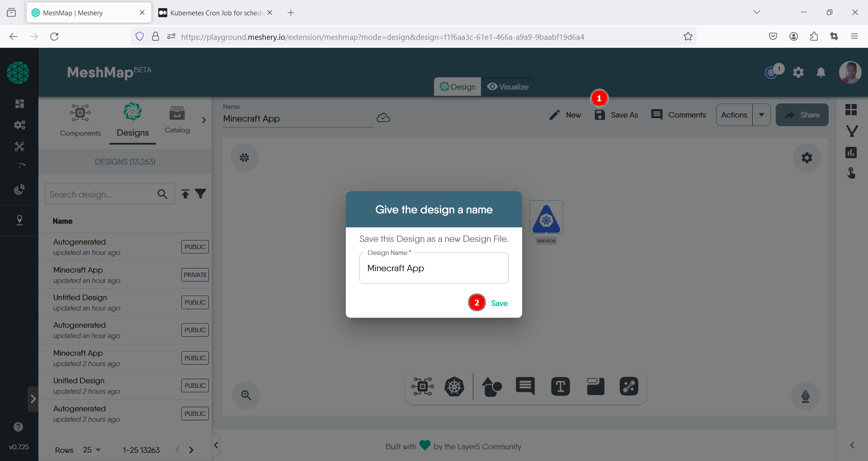Open the notifications bell
This screenshot has width=868, height=461.
point(821,72)
